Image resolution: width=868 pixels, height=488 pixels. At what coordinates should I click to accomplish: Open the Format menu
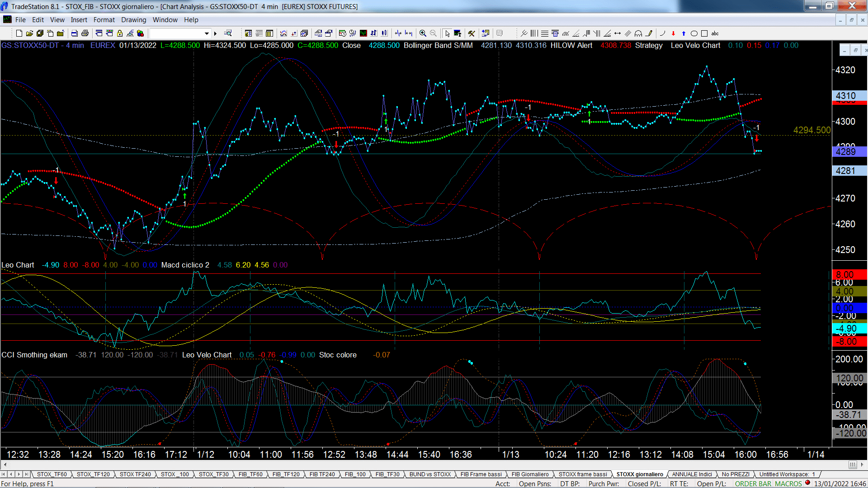pyautogui.click(x=104, y=20)
